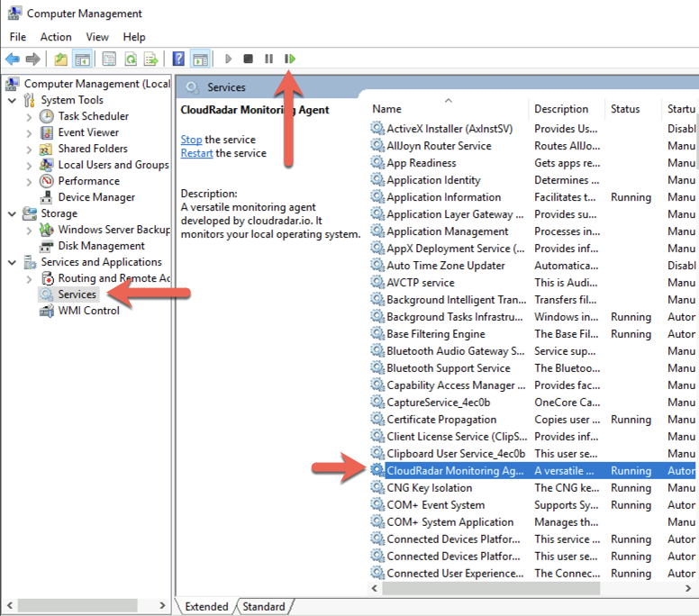Image resolution: width=699 pixels, height=616 pixels.
Task: Collapse the System Tools node
Action: pyautogui.click(x=13, y=100)
